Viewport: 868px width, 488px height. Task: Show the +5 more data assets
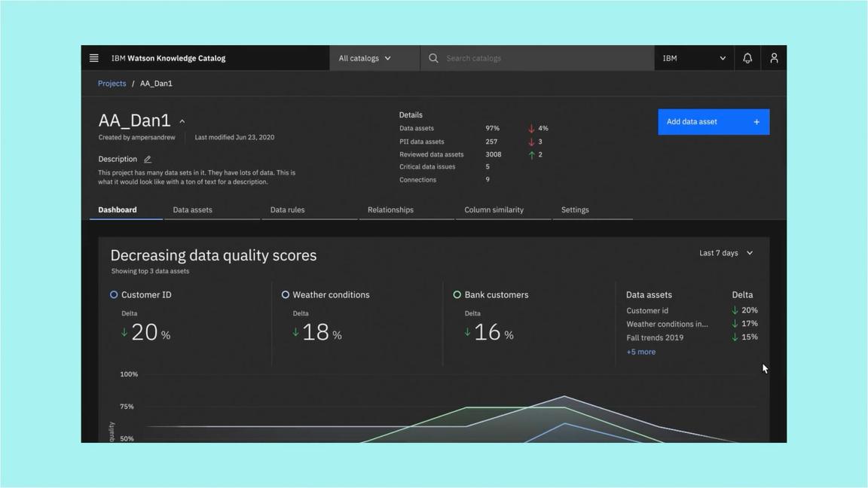tap(640, 352)
